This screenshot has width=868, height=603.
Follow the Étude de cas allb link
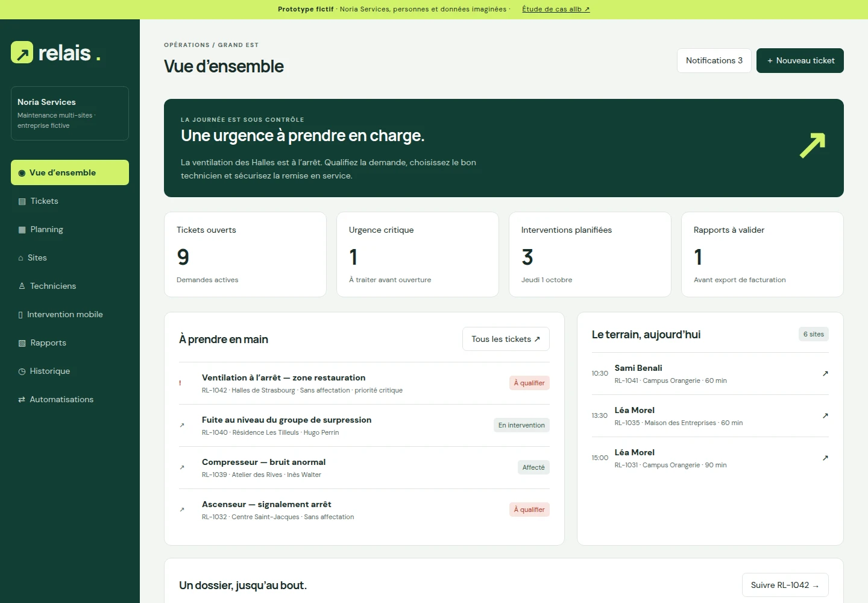[556, 9]
